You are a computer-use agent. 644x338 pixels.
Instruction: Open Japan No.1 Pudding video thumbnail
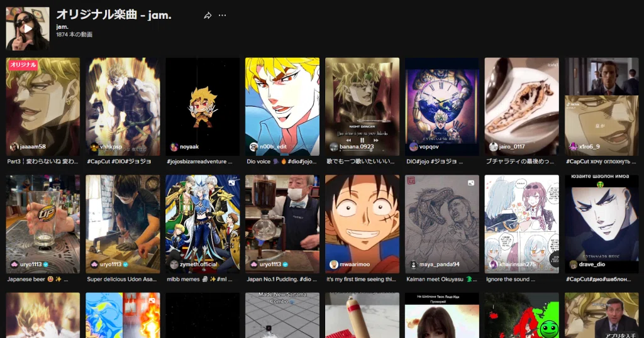(x=282, y=224)
